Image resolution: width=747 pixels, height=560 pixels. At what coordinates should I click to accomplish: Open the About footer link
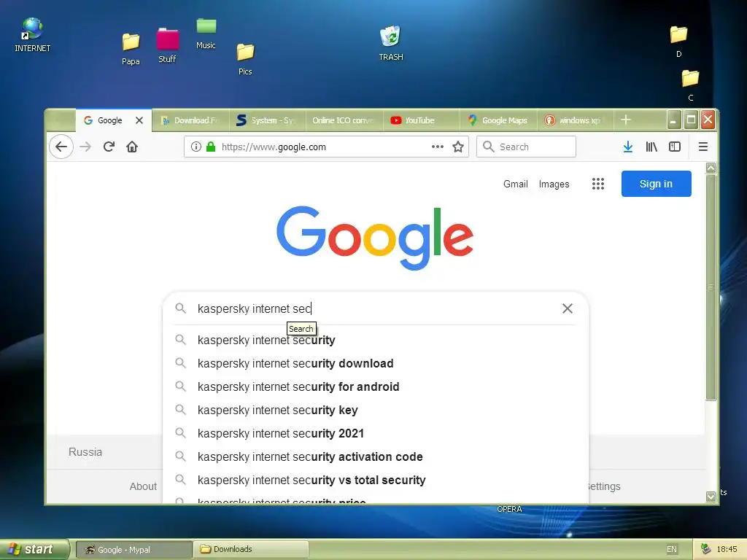click(143, 486)
